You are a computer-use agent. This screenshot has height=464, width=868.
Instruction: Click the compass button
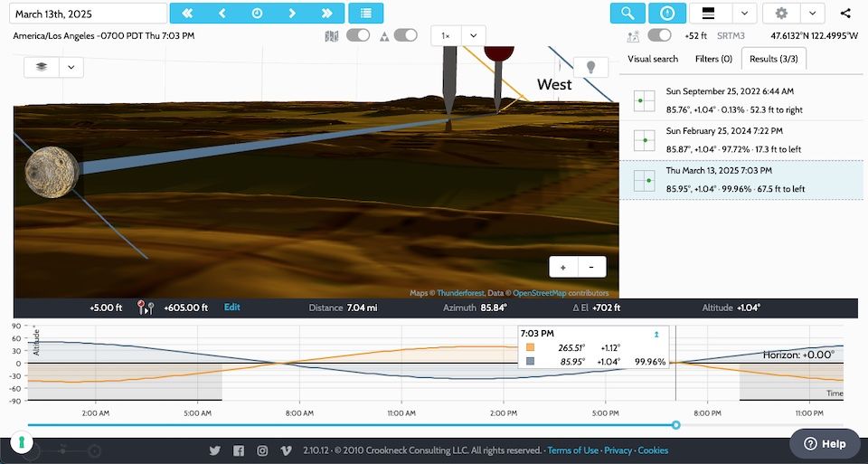click(x=667, y=14)
